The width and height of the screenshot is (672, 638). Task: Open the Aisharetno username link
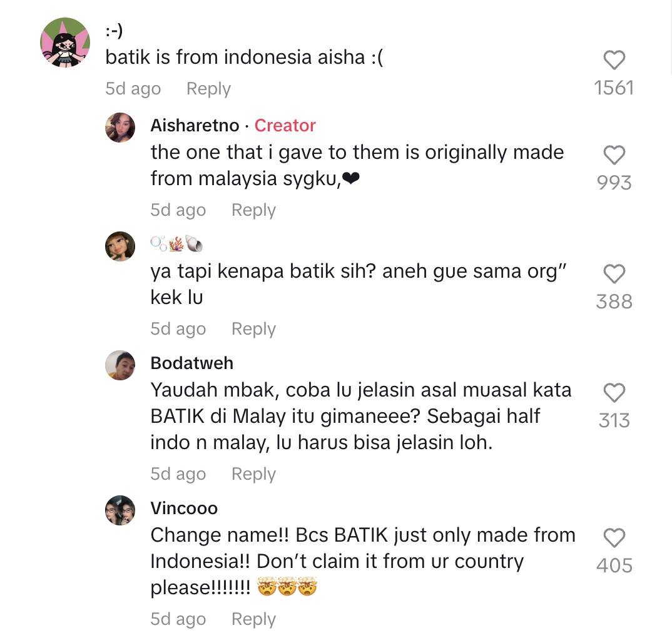click(x=195, y=126)
